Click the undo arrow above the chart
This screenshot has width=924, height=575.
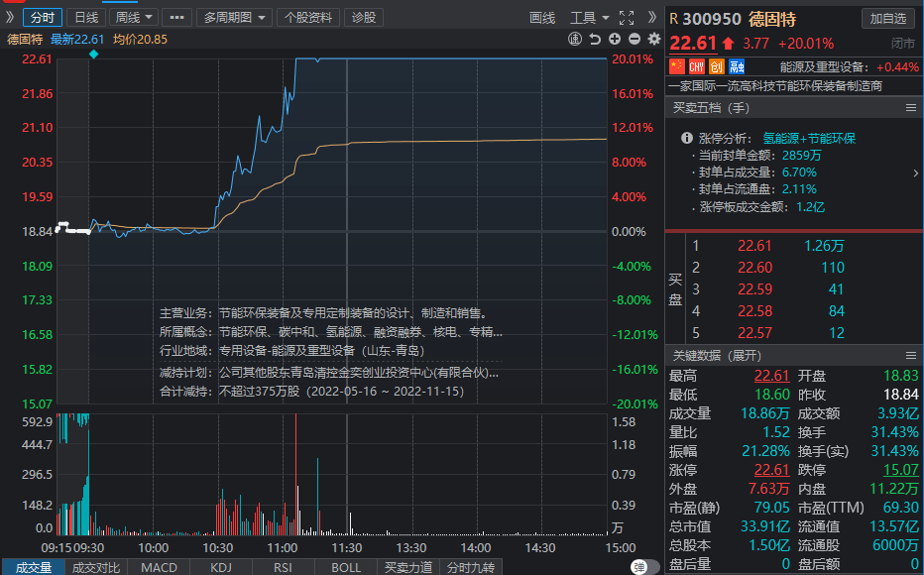tap(595, 39)
